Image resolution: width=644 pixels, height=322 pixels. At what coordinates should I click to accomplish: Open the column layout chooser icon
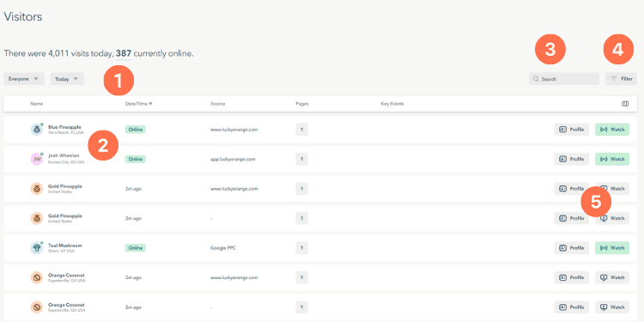click(x=625, y=104)
